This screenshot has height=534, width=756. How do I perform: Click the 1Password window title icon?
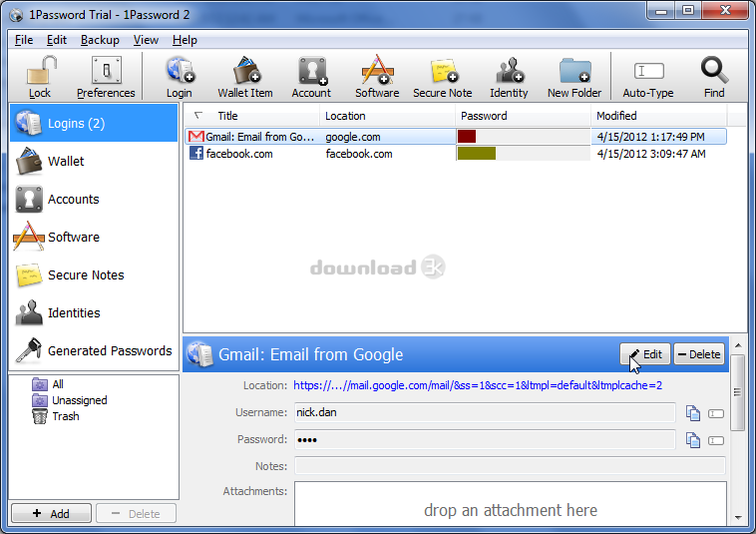pos(16,15)
